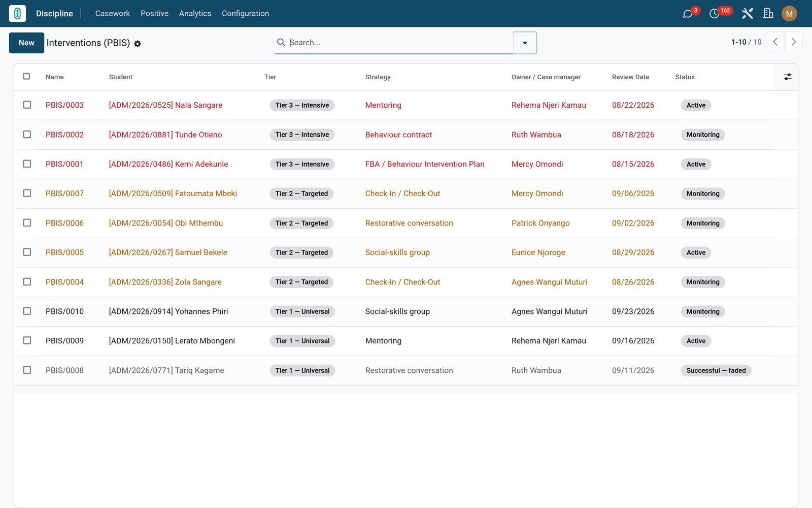This screenshot has width=812, height=508.
Task: Open the column settings adjust icon
Action: point(787,77)
